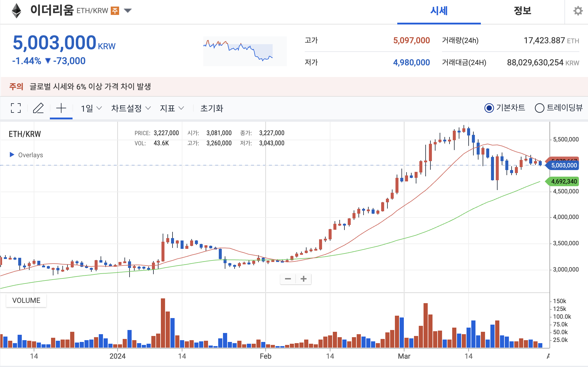The width and height of the screenshot is (588, 367).
Task: Click the orange 주 warning badge
Action: pyautogui.click(x=115, y=11)
